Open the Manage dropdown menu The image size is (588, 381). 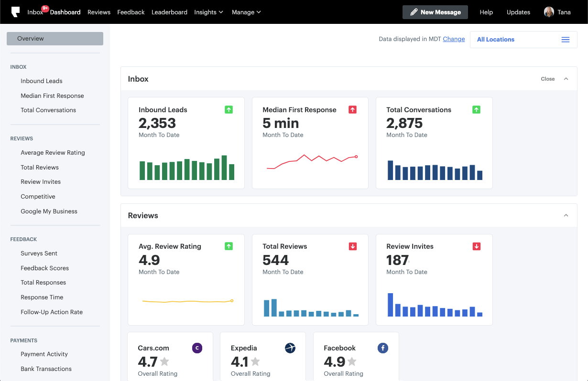(246, 12)
